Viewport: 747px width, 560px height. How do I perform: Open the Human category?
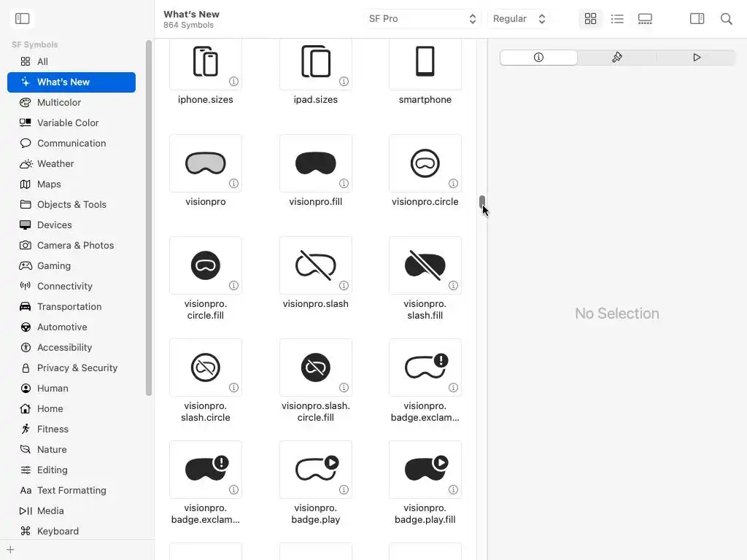(71, 389)
